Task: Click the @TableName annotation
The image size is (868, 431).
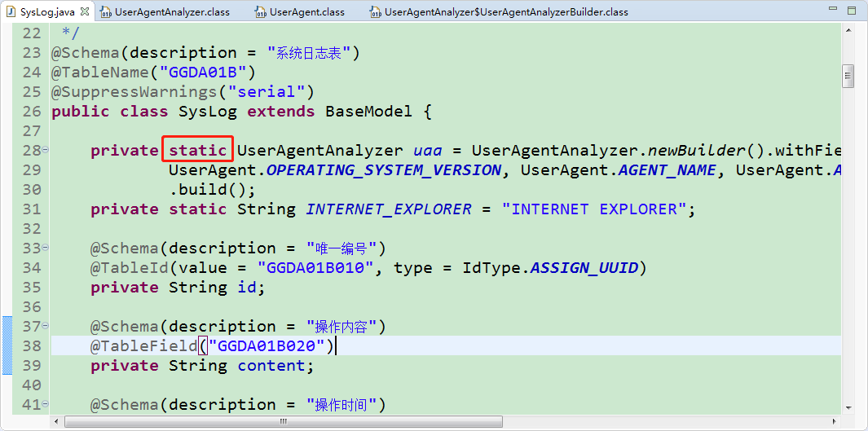Action: click(100, 72)
